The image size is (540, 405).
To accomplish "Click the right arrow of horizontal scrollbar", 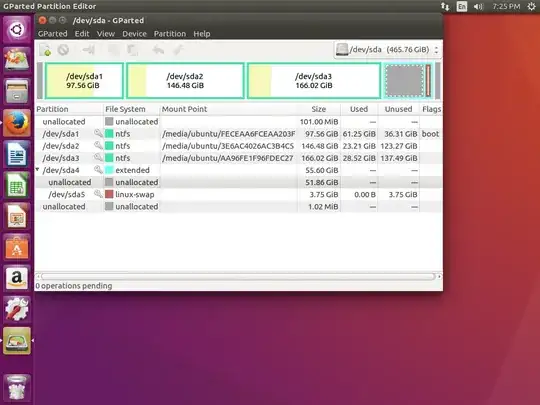I will click(439, 277).
